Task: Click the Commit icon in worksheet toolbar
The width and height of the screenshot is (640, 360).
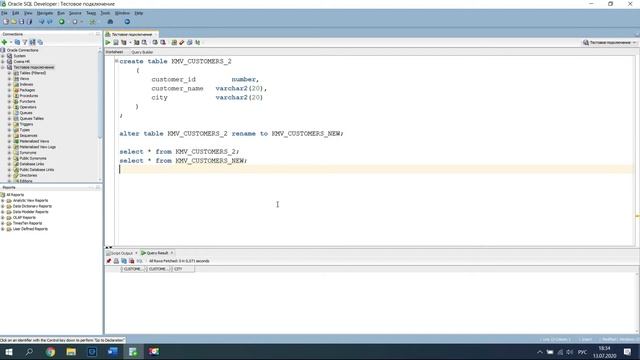Action: (x=155, y=42)
